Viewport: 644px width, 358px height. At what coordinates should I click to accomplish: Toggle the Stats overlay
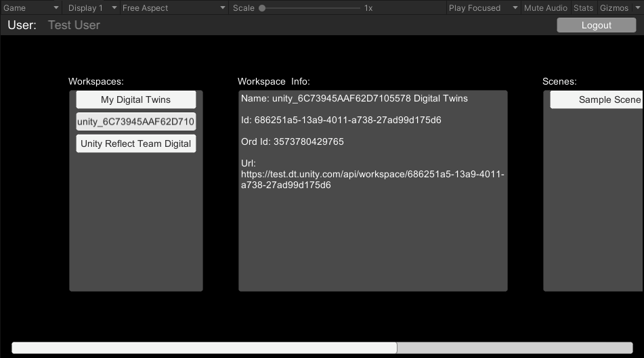tap(583, 8)
